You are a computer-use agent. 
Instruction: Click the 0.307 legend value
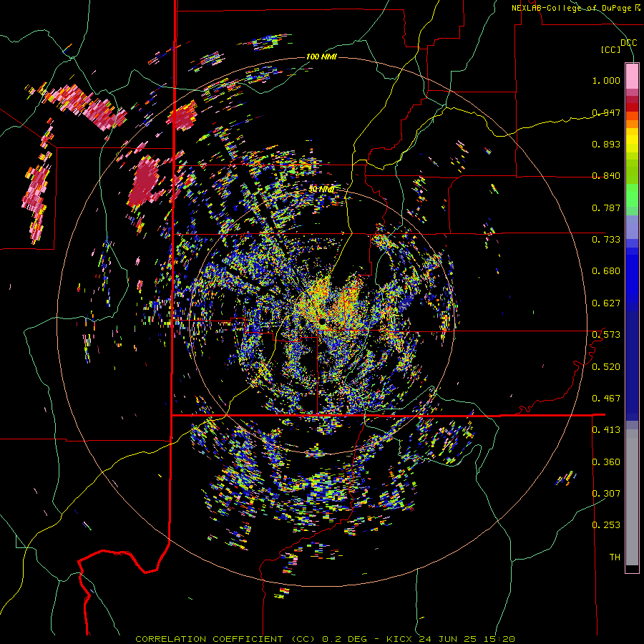click(x=606, y=493)
